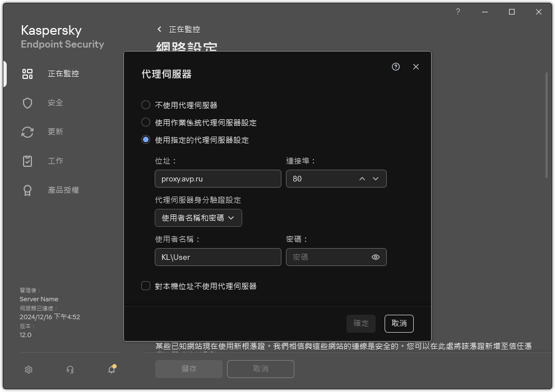This screenshot has width=555, height=392.
Task: Click the port number down chevron
Action: (x=376, y=179)
